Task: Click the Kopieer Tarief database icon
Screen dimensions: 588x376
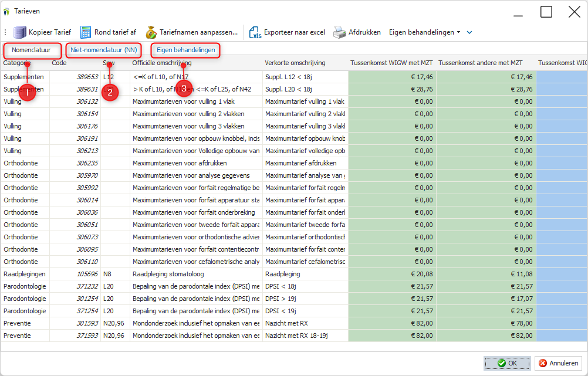Action: coord(19,32)
